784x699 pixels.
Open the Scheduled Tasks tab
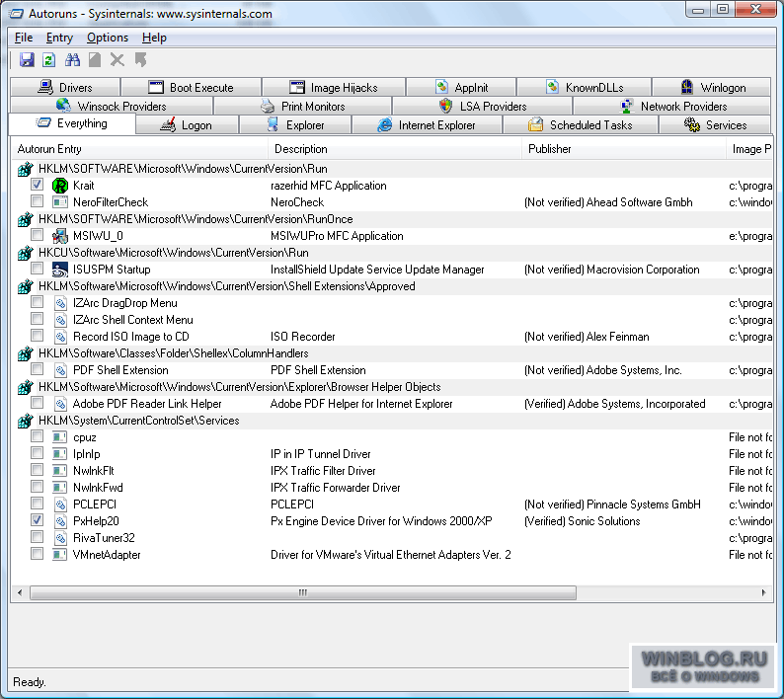pyautogui.click(x=580, y=125)
